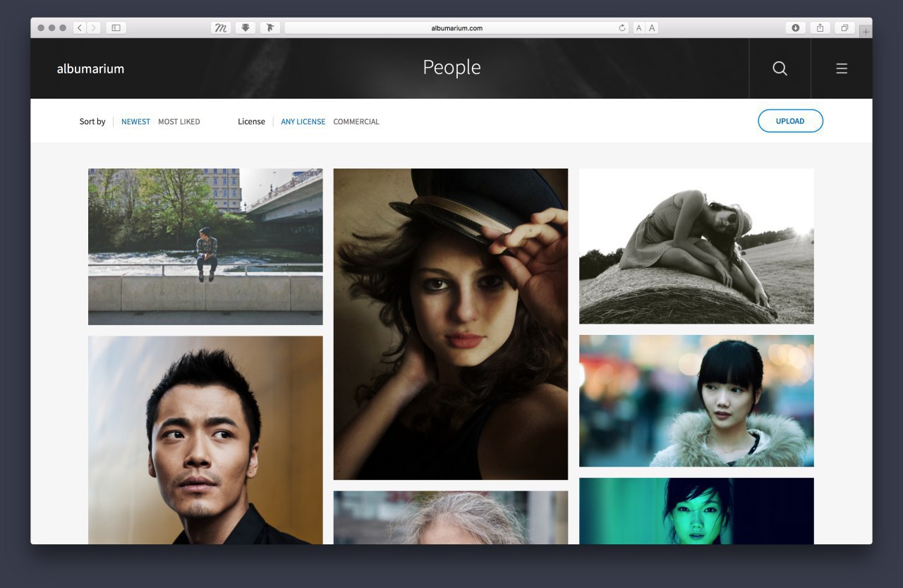Open black-and-white photo of woman on hay bale
The width and height of the screenshot is (903, 588).
[696, 246]
